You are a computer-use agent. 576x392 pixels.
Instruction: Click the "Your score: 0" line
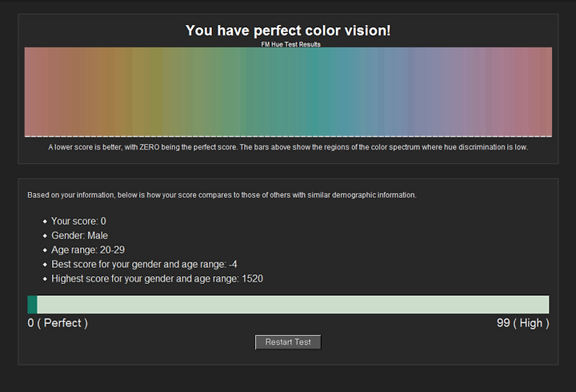[78, 221]
